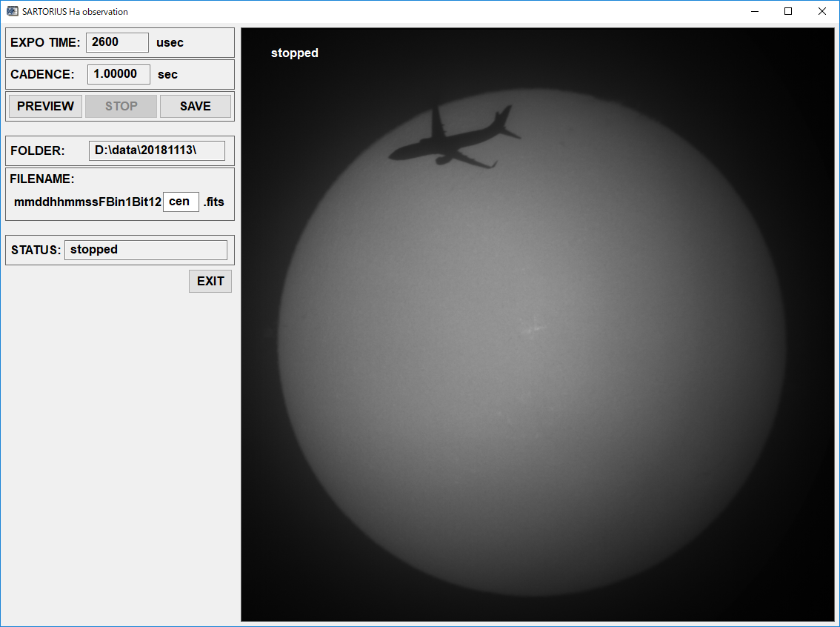Close the SARTORIUS window

click(821, 11)
